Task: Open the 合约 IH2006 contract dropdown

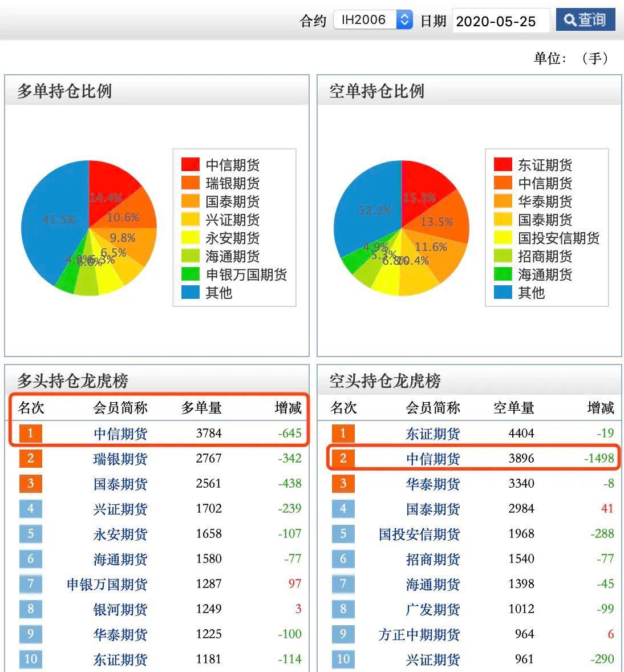Action: [x=373, y=20]
